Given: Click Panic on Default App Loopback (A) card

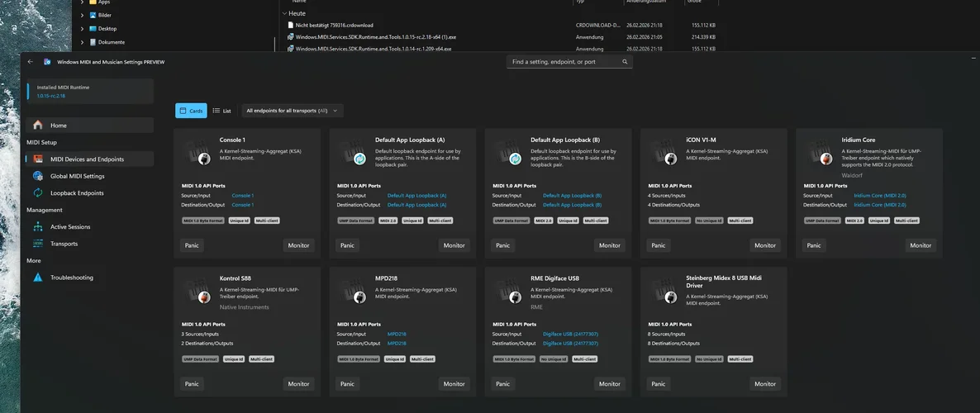Looking at the screenshot, I should (348, 245).
